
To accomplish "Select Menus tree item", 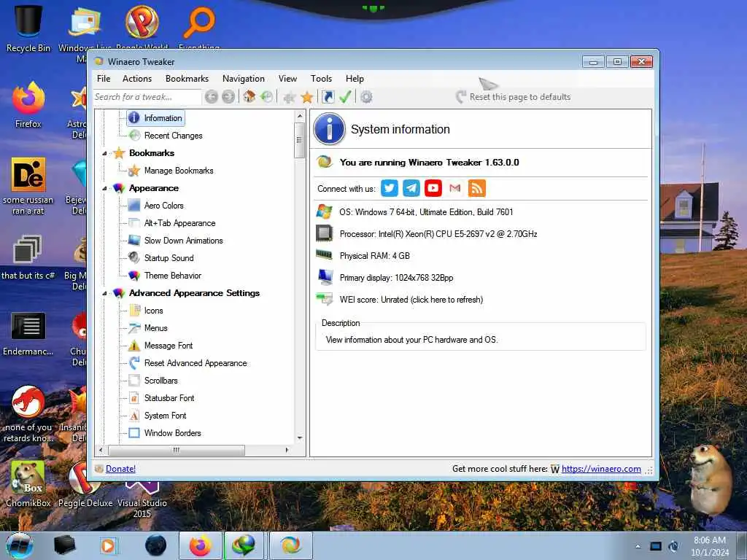I will click(x=156, y=328).
